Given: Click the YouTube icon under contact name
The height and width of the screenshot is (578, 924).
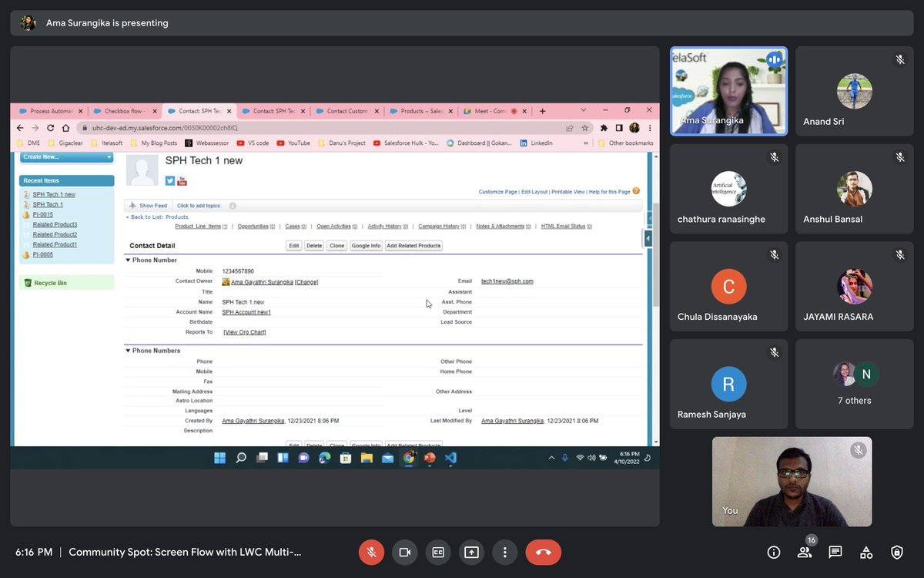Looking at the screenshot, I should pyautogui.click(x=182, y=181).
